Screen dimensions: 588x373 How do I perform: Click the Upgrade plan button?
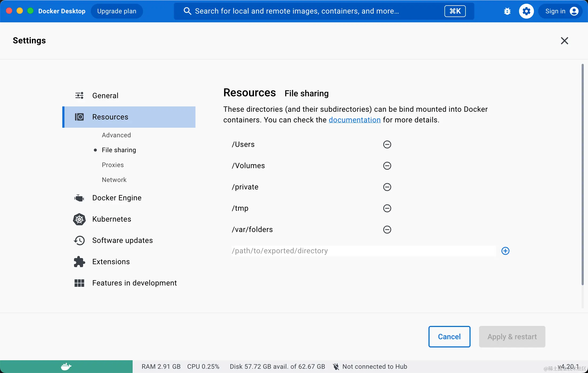tap(117, 11)
